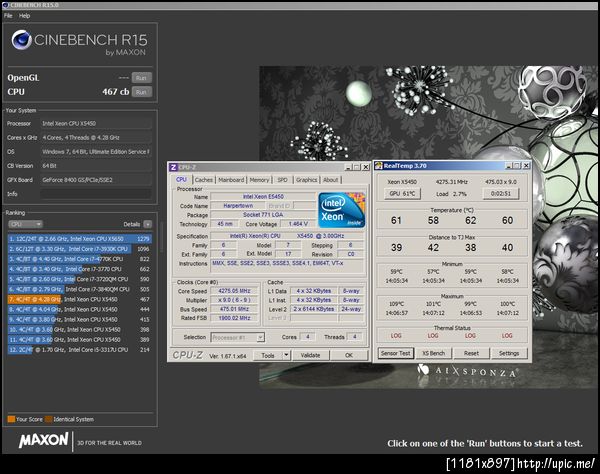Screen dimensions: 600x474
Task: Click the Reset button in RealTemp
Action: pyautogui.click(x=471, y=353)
